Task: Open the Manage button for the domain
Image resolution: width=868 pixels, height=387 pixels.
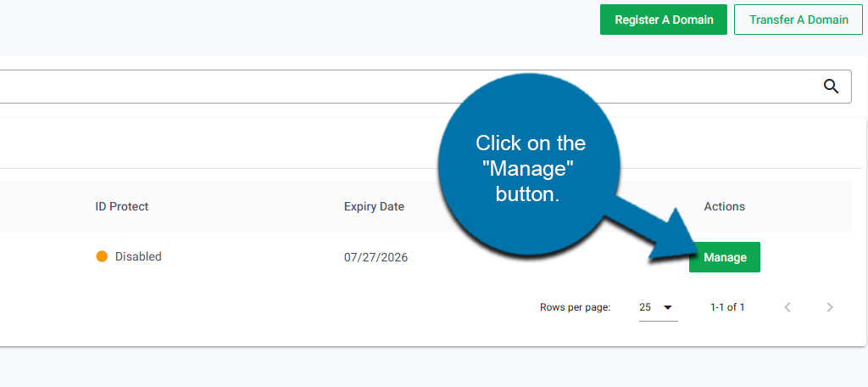Action: coord(725,257)
